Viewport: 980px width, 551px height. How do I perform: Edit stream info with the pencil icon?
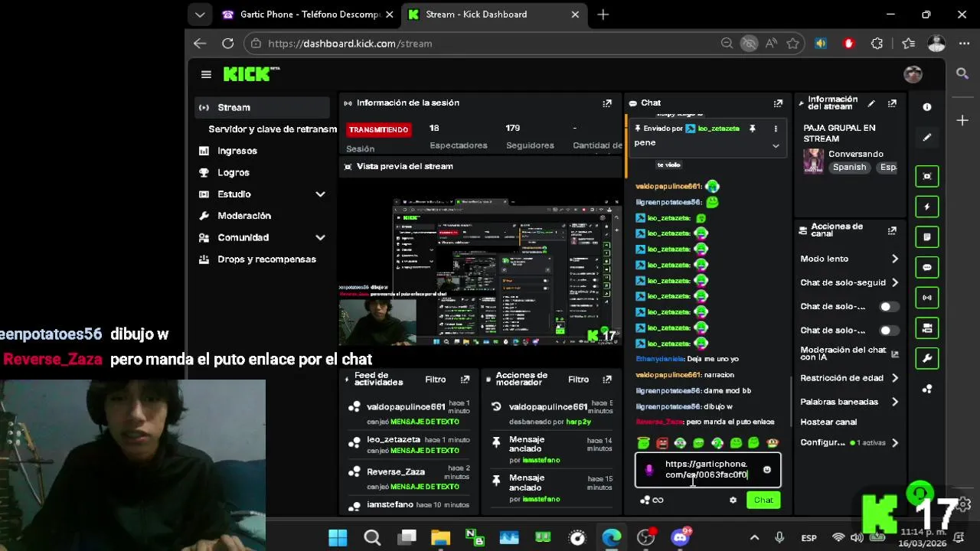871,103
